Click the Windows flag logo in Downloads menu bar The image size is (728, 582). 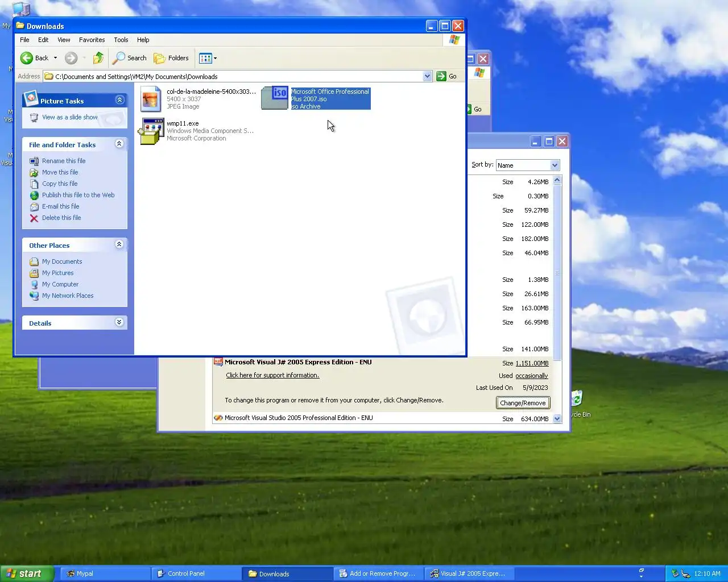pos(454,40)
